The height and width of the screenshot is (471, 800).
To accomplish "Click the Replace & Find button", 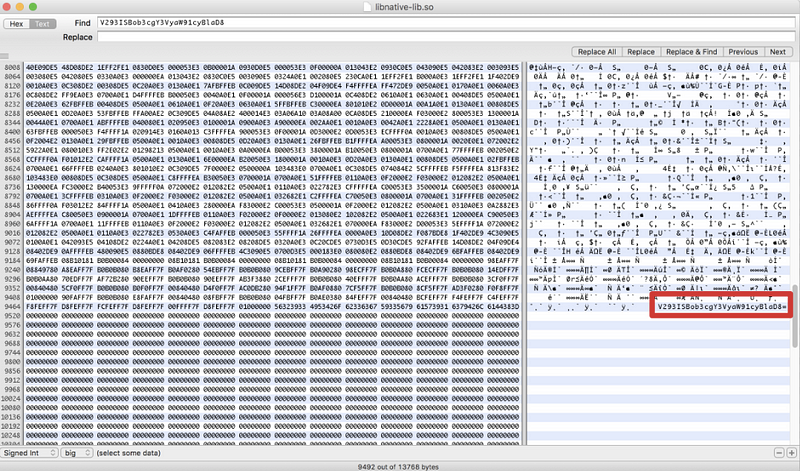I will click(x=691, y=52).
